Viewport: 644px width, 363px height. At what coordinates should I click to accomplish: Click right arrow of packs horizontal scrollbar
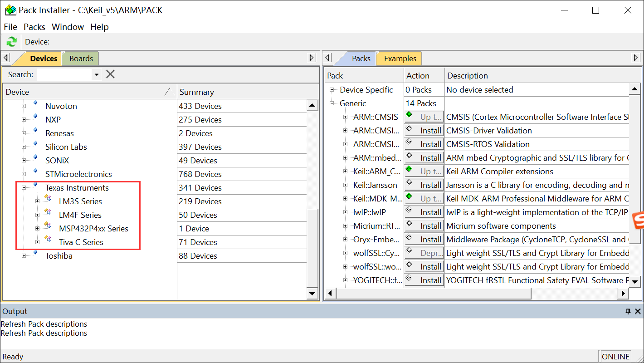click(x=624, y=294)
